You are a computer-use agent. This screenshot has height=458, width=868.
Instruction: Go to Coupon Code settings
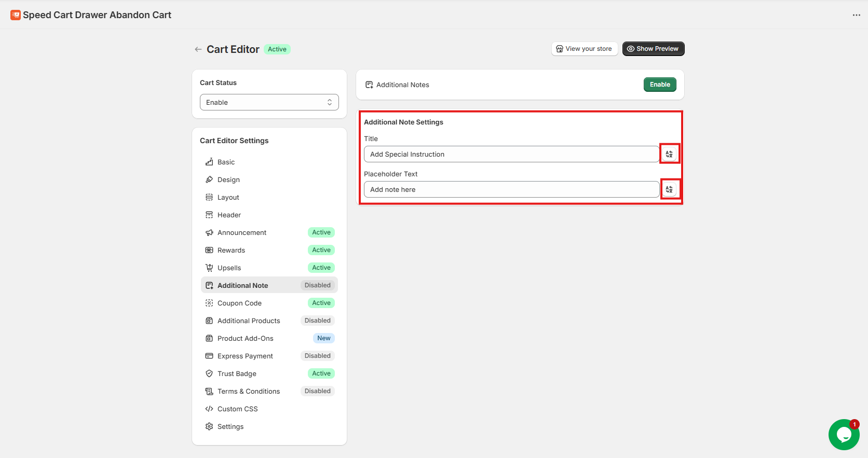tap(239, 303)
